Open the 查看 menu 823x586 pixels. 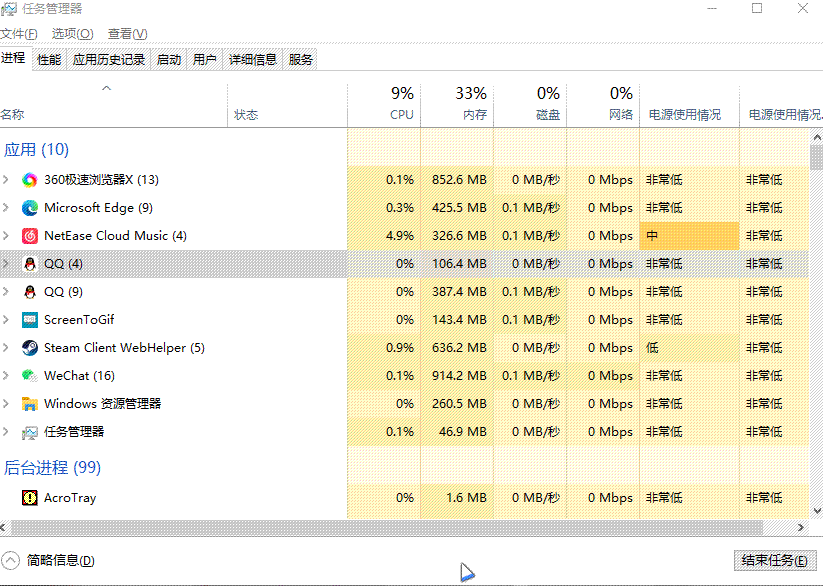point(125,33)
